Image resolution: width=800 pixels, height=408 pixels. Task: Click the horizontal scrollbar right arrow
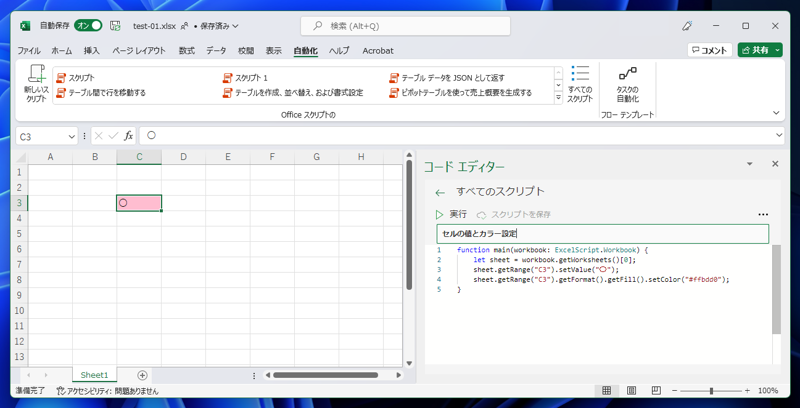399,375
